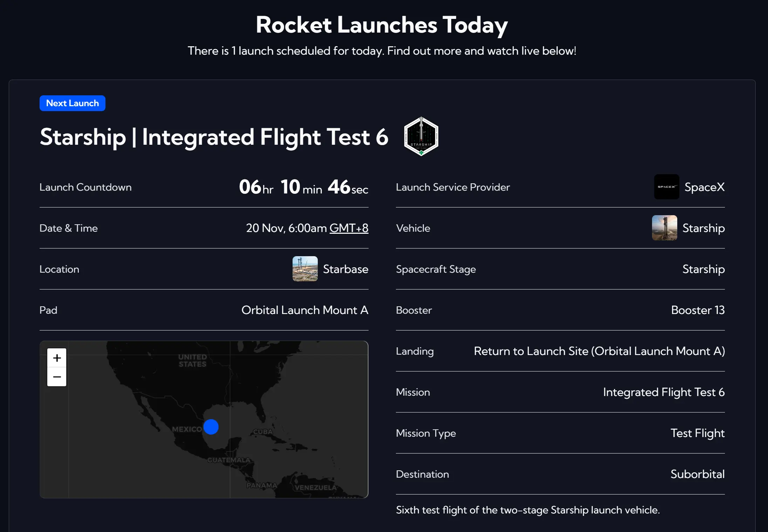This screenshot has height=532, width=768.
Task: Click the Starship Integrated Flight Test 6 mission patch
Action: pos(421,137)
